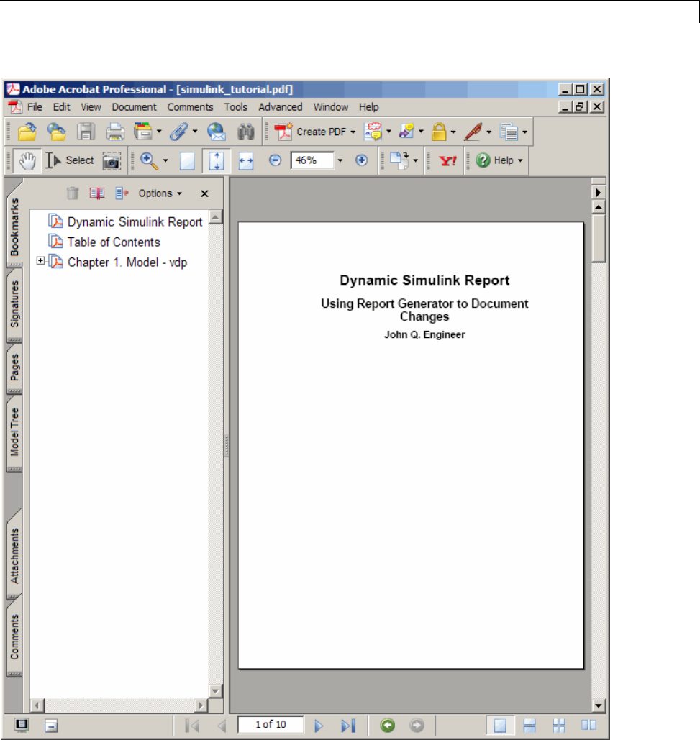Click the 46% zoom input field
The image size is (700, 740).
click(312, 160)
